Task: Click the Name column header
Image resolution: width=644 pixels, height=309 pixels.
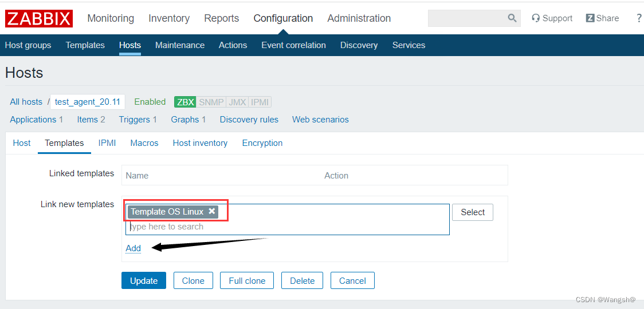Action: tap(137, 176)
